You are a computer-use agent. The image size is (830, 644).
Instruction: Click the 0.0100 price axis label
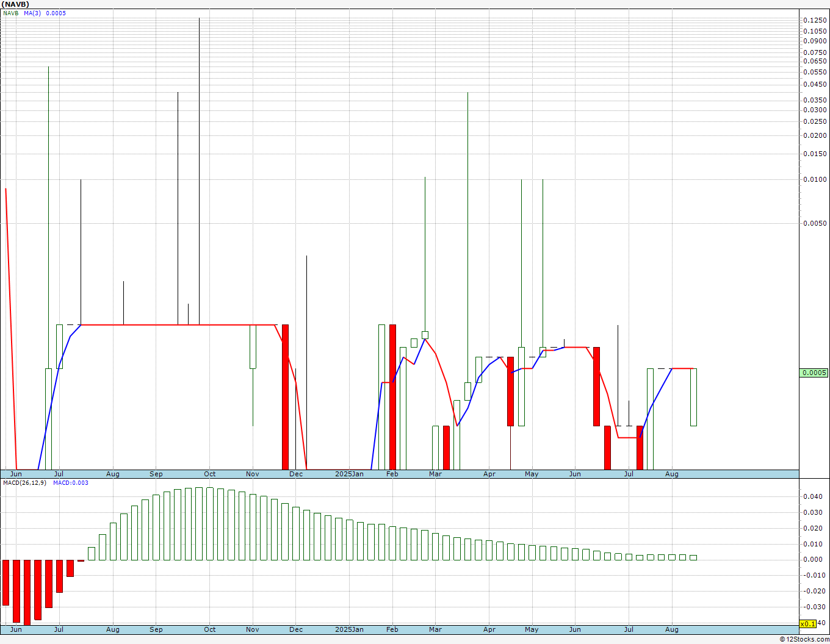tap(815, 179)
